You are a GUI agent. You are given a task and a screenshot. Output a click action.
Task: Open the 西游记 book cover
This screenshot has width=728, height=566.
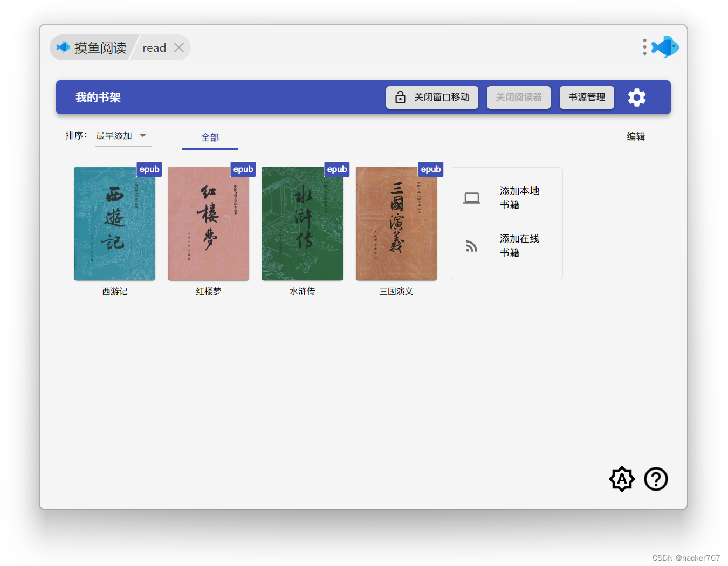[114, 224]
